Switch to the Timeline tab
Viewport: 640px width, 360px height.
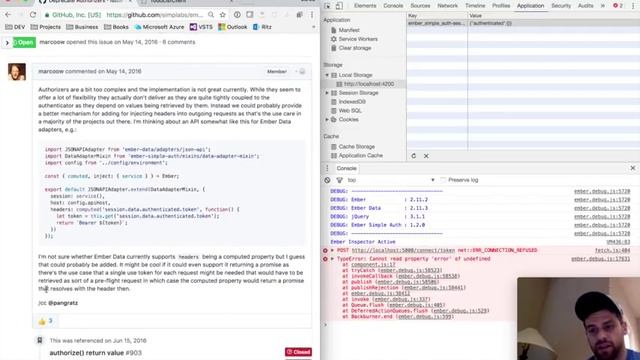tap(475, 6)
